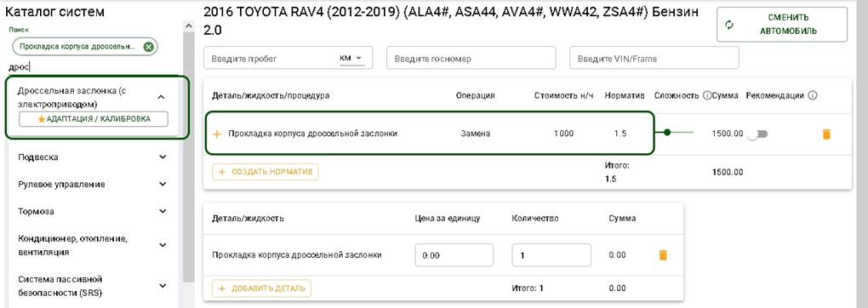Click the refresh icon in Сменить автомобиль

click(729, 25)
